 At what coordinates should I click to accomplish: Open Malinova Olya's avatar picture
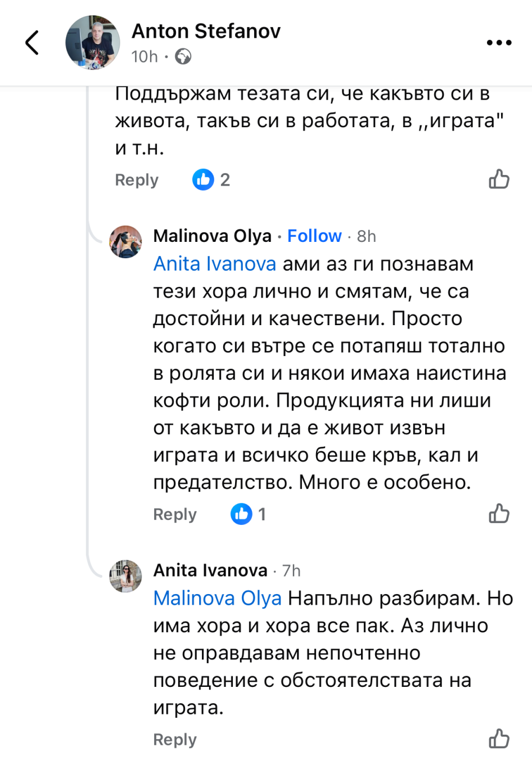(x=125, y=242)
